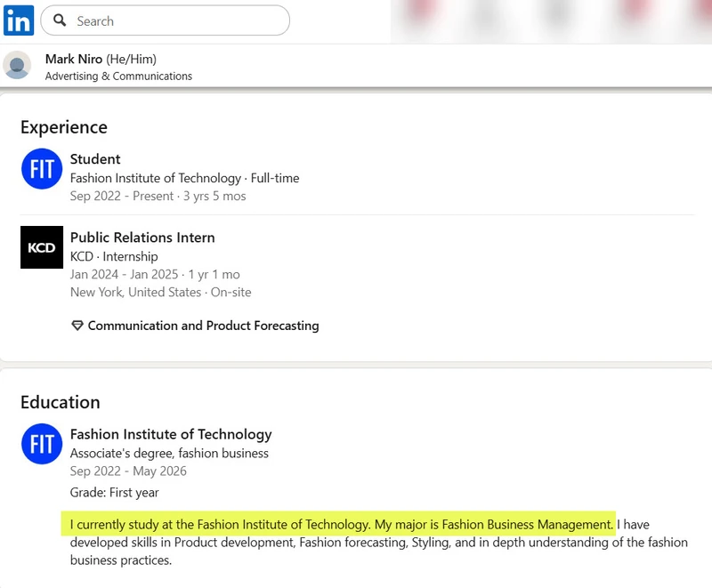Open the Public Relations Intern position
Image resolution: width=712 pixels, height=588 pixels.
(142, 238)
